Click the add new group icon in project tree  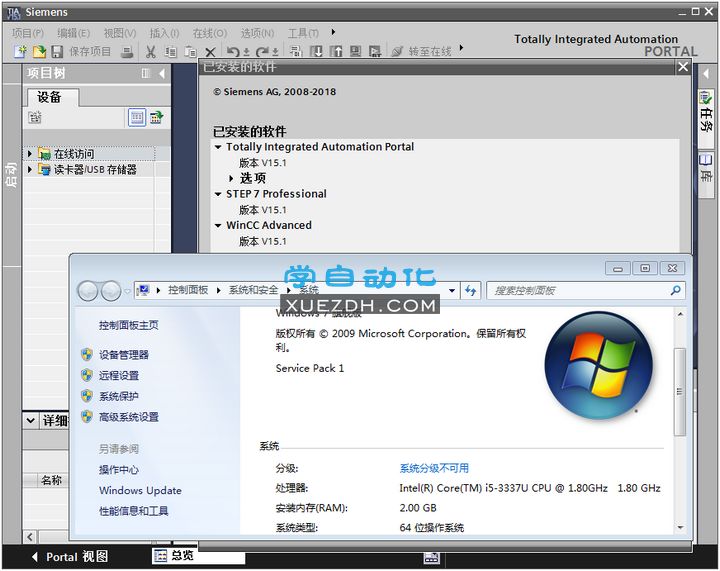coord(35,118)
